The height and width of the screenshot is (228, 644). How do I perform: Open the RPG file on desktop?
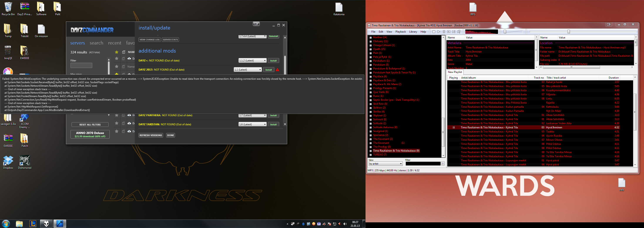(473, 9)
